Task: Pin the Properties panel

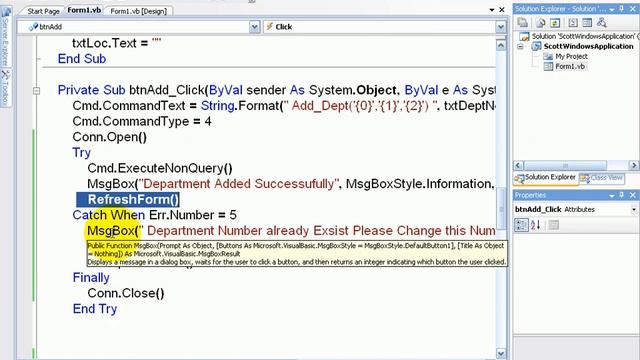Action: tap(622, 195)
